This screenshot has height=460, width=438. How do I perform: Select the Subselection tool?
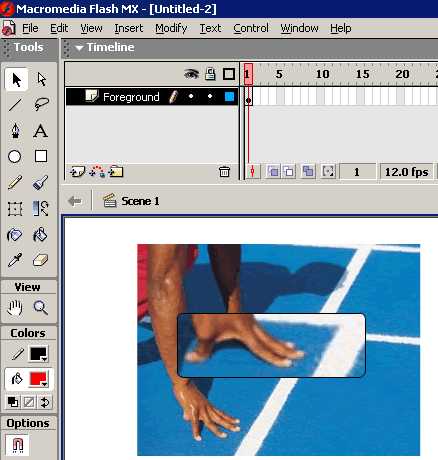41,80
